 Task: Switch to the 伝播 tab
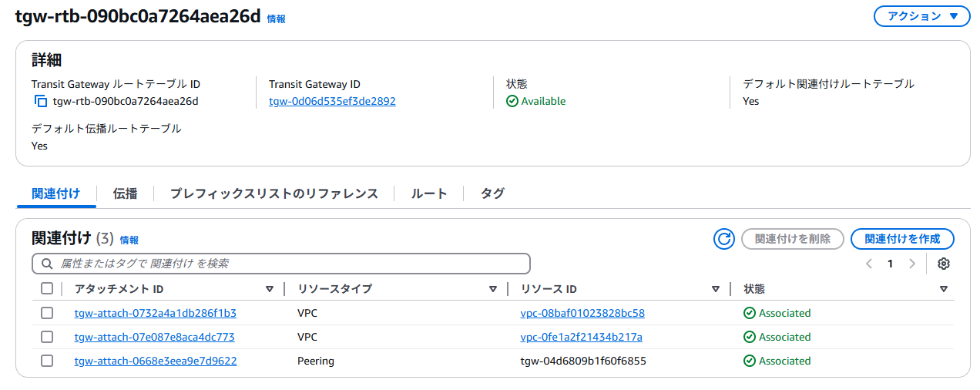(125, 193)
